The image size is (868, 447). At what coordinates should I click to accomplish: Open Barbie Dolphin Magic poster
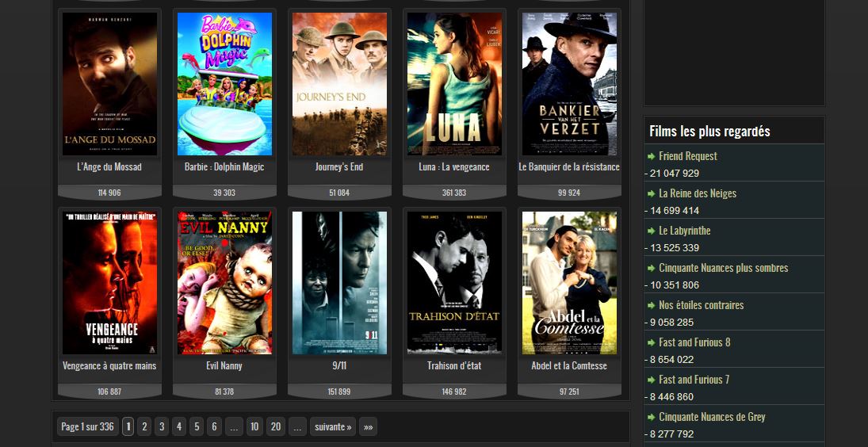pos(224,83)
